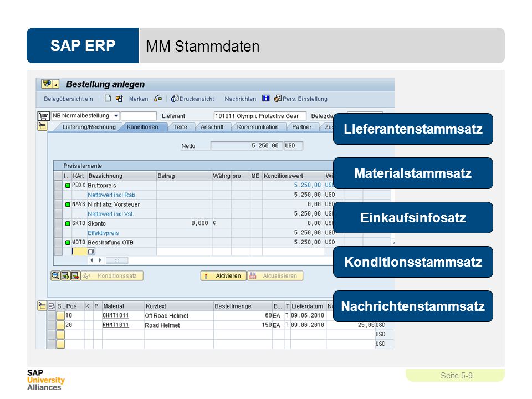
Task: Click the Lieferantenstammsatz box
Action: [413, 129]
